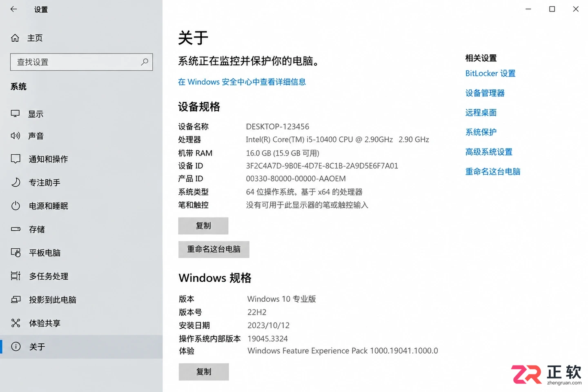
Task: Click the 显示 monitor icon
Action: 16,114
